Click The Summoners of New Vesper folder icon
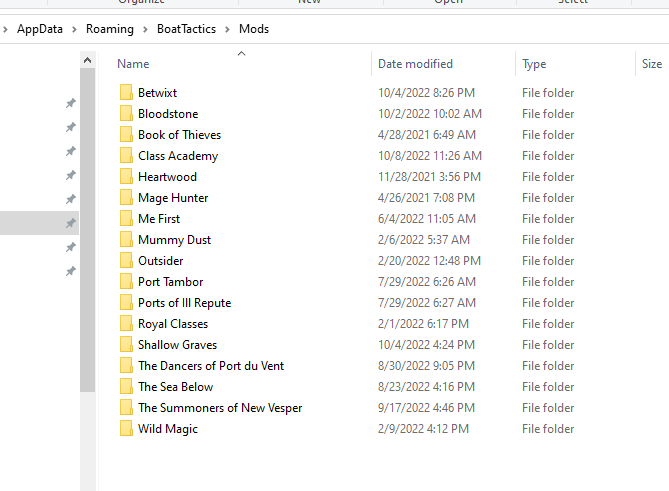Screen dimensions: 669x491 126,407
